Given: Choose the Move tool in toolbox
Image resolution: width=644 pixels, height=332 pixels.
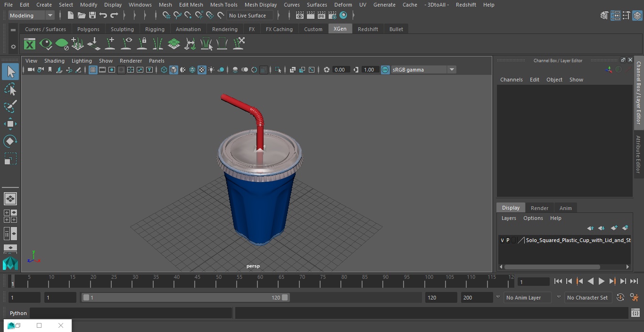Looking at the screenshot, I should (x=10, y=124).
